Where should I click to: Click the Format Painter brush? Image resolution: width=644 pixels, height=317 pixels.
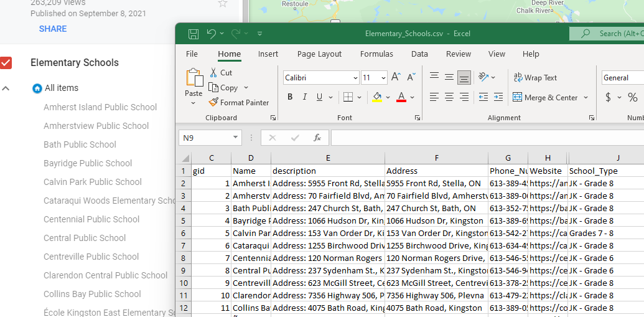click(x=239, y=102)
